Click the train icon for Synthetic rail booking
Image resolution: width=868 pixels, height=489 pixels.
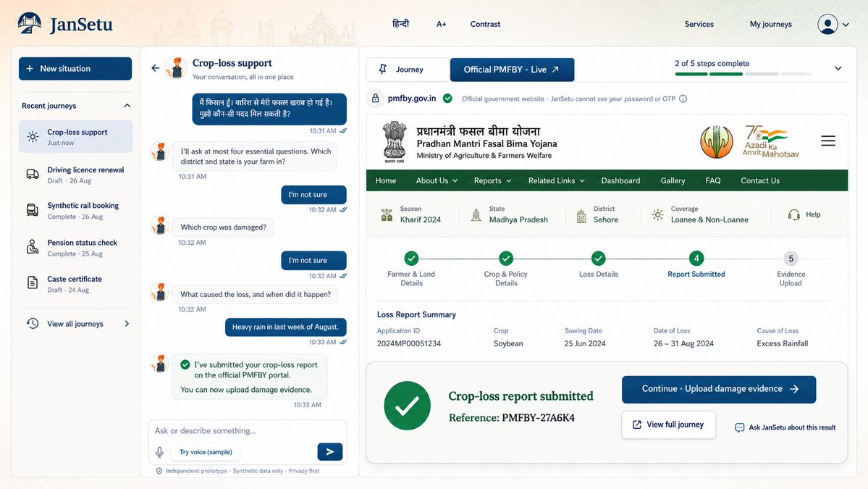[33, 210]
